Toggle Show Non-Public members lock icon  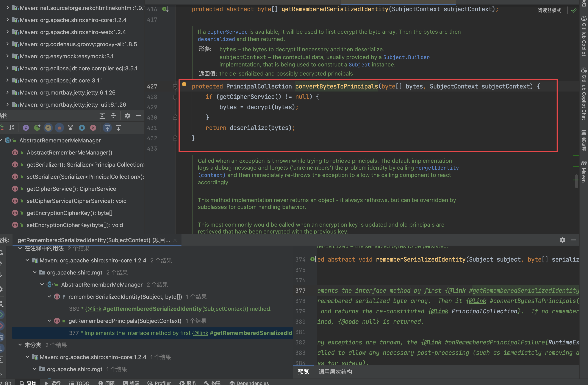tap(59, 128)
